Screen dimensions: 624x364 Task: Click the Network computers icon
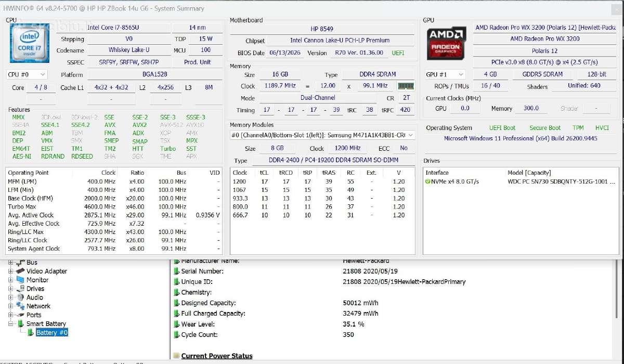pos(20,306)
